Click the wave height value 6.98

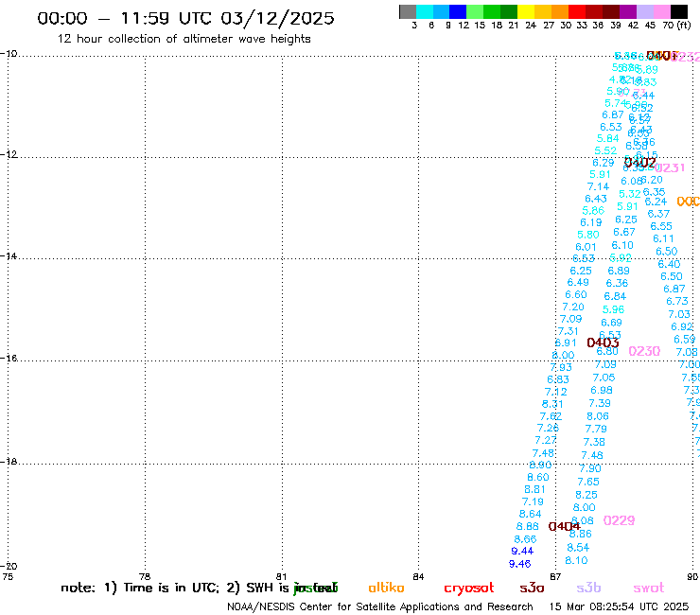(x=602, y=391)
